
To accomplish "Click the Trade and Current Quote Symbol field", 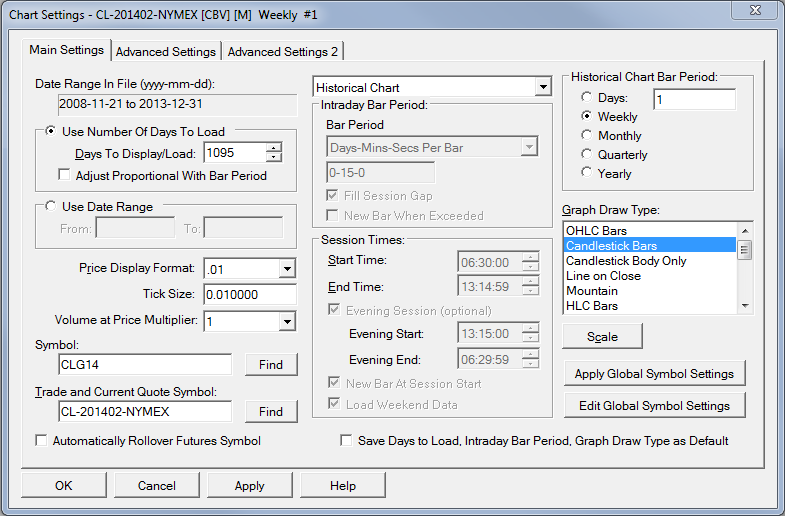I will (x=145, y=411).
